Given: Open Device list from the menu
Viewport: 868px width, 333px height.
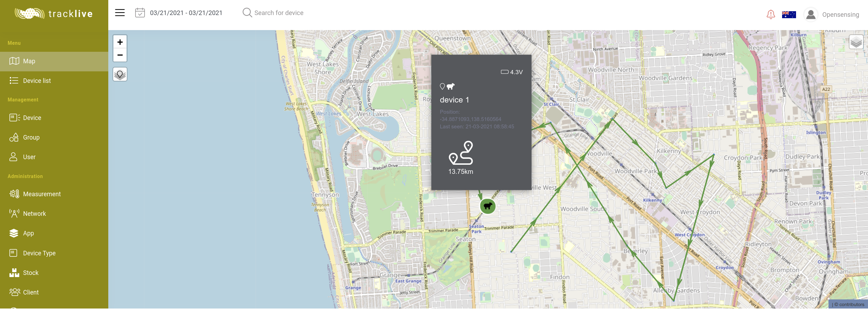Looking at the screenshot, I should tap(37, 81).
